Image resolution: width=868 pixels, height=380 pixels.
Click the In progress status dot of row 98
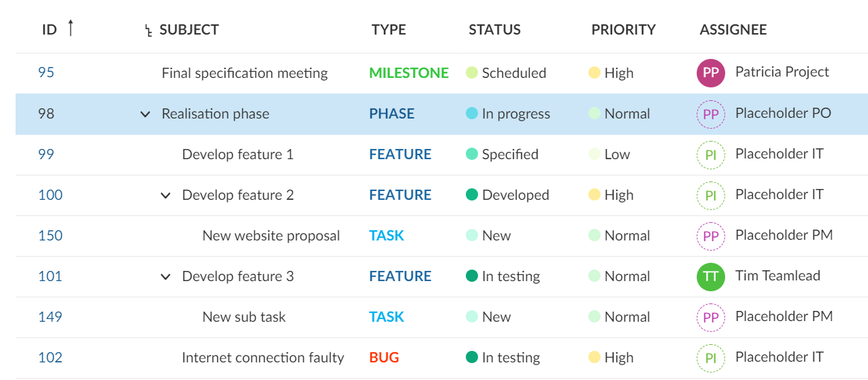coord(472,114)
